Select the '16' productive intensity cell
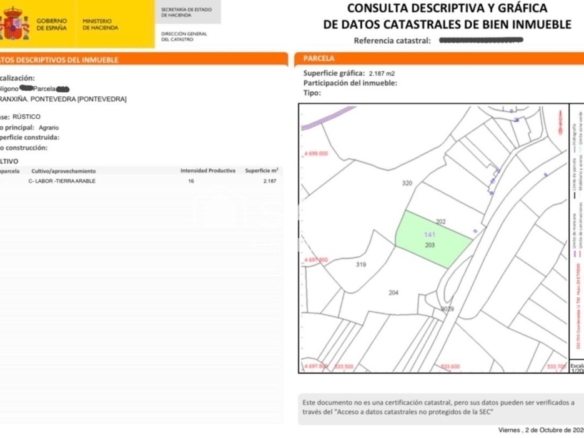 [x=191, y=181]
